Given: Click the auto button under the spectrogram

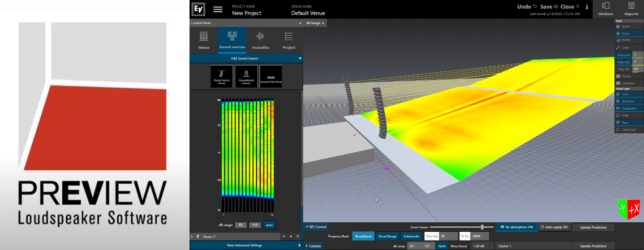Looking at the screenshot, I should (x=269, y=225).
